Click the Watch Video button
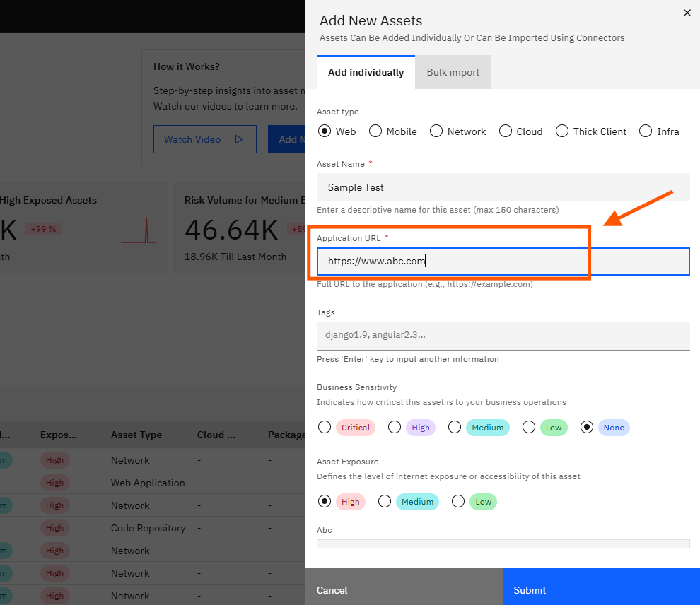 (205, 139)
